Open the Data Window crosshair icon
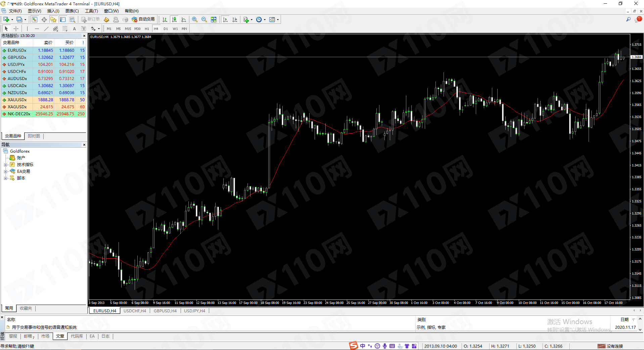644x350 pixels. (x=44, y=20)
